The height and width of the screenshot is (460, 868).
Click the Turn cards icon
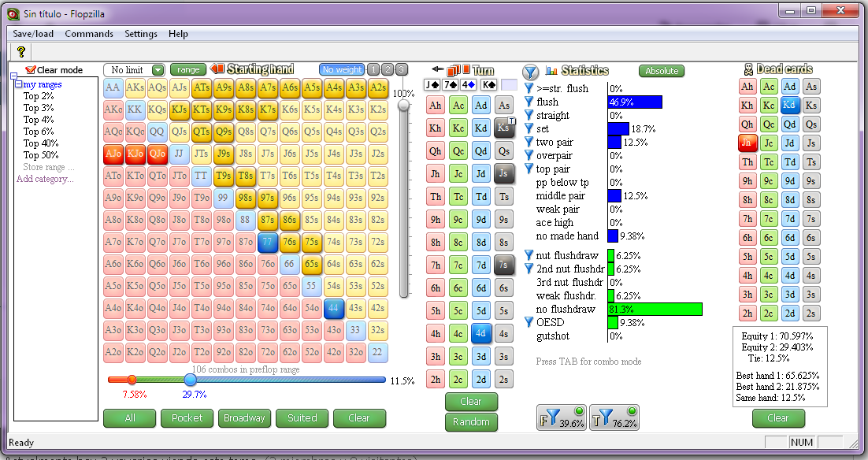tap(458, 70)
